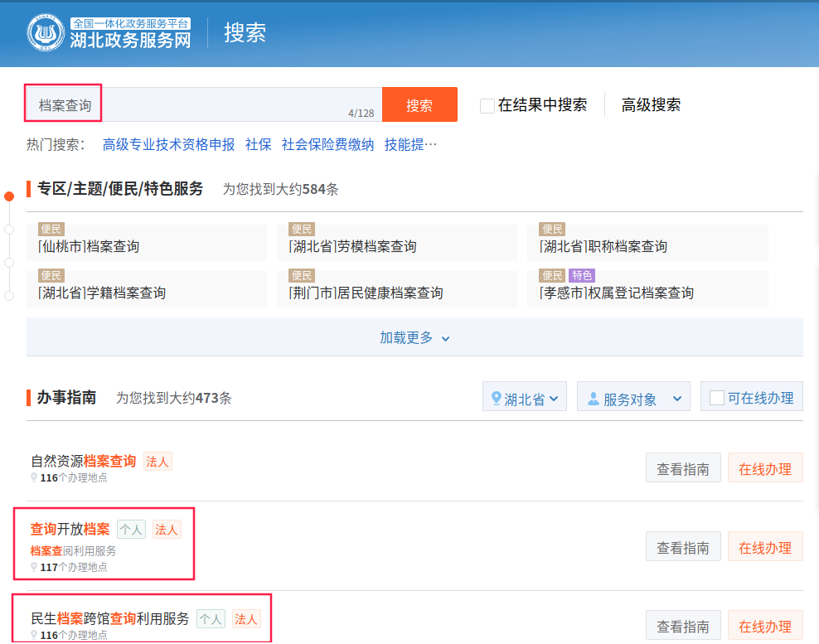Image resolution: width=819 pixels, height=644 pixels.
Task: Click 个人 tag on 查询开放档案
Action: coord(131,530)
